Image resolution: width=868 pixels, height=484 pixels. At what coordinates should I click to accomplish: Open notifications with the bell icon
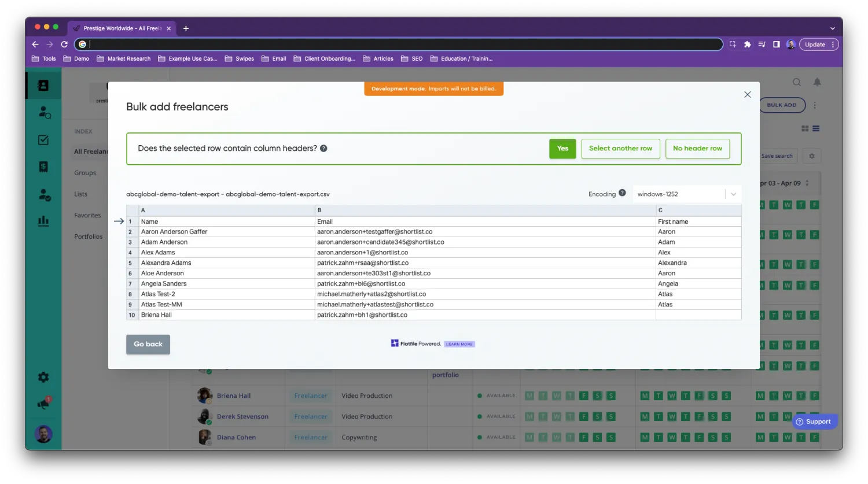pyautogui.click(x=817, y=82)
